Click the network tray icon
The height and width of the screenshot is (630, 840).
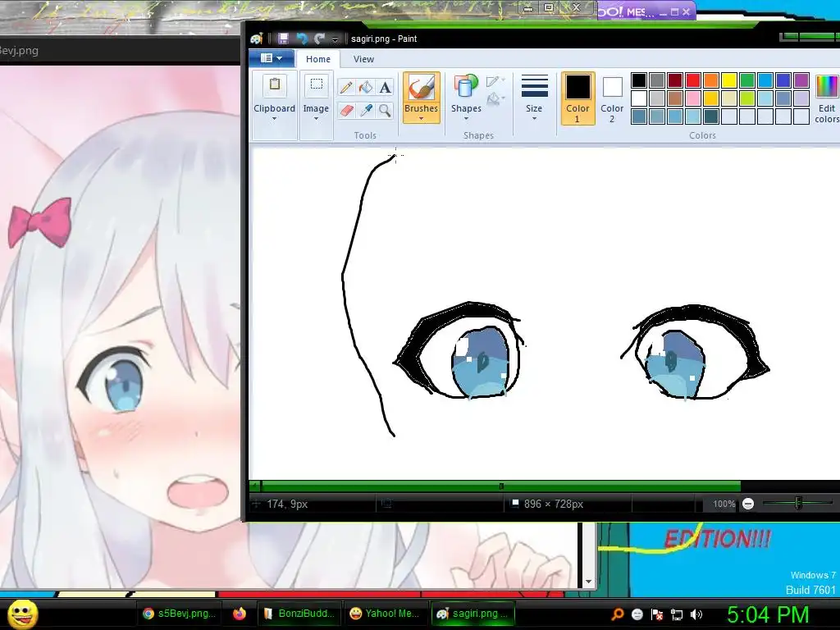pyautogui.click(x=677, y=614)
